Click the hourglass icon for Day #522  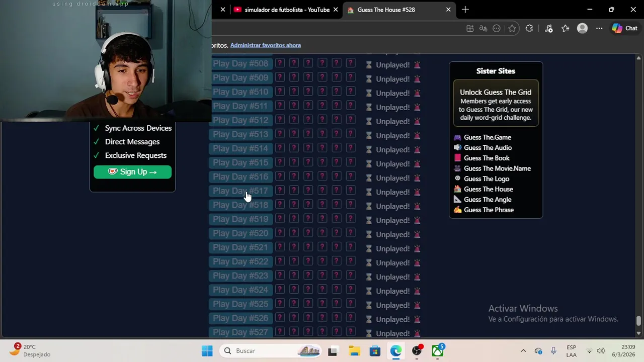pos(369,263)
